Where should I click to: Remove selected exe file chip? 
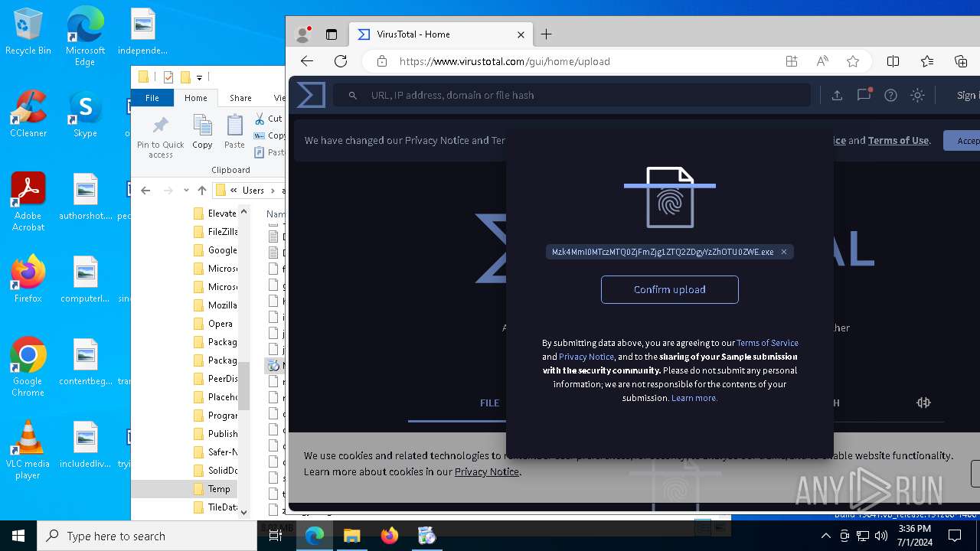(x=784, y=252)
